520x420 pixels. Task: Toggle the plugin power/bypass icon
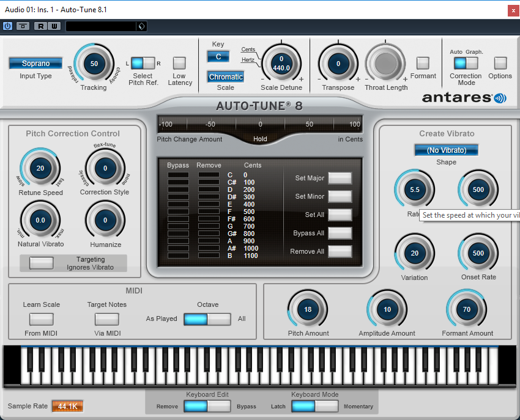[x=7, y=26]
